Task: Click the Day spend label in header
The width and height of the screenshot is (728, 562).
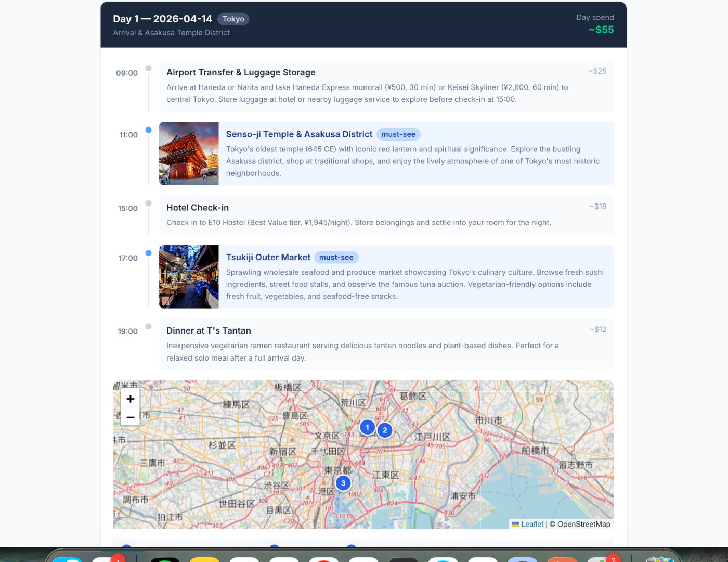Action: pos(595,17)
